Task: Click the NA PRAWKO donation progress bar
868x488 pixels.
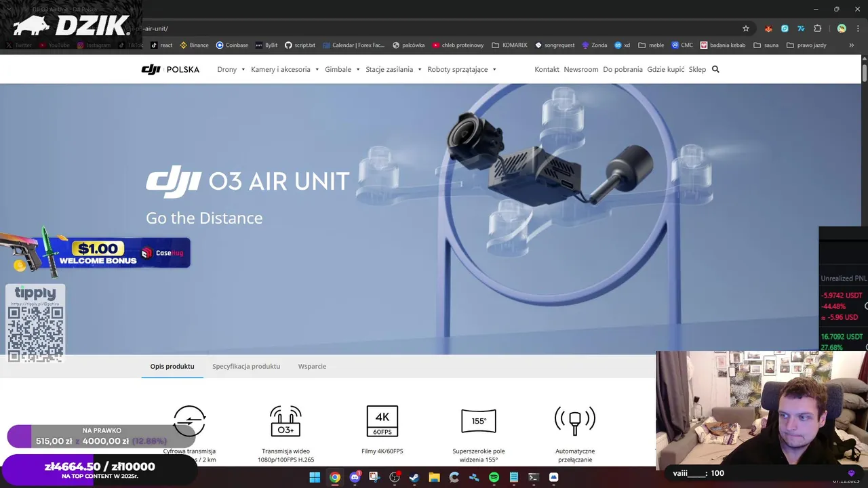Action: (x=102, y=436)
